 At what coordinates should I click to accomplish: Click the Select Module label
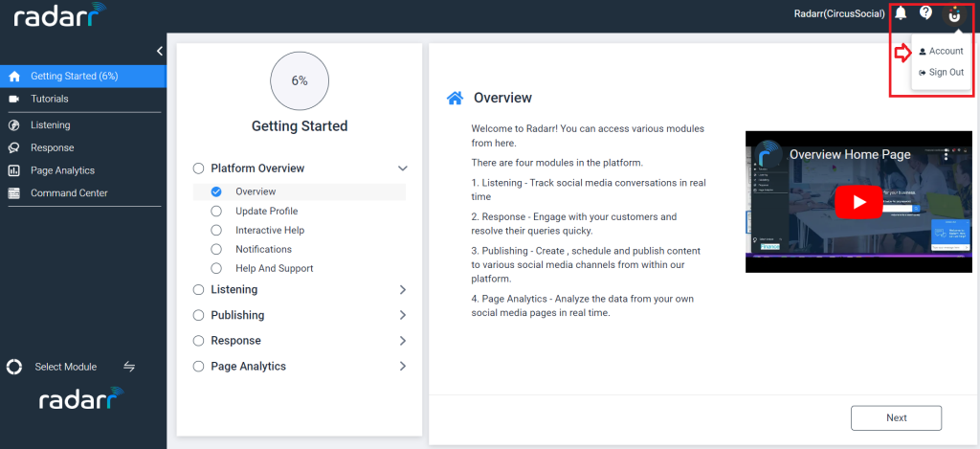point(66,367)
